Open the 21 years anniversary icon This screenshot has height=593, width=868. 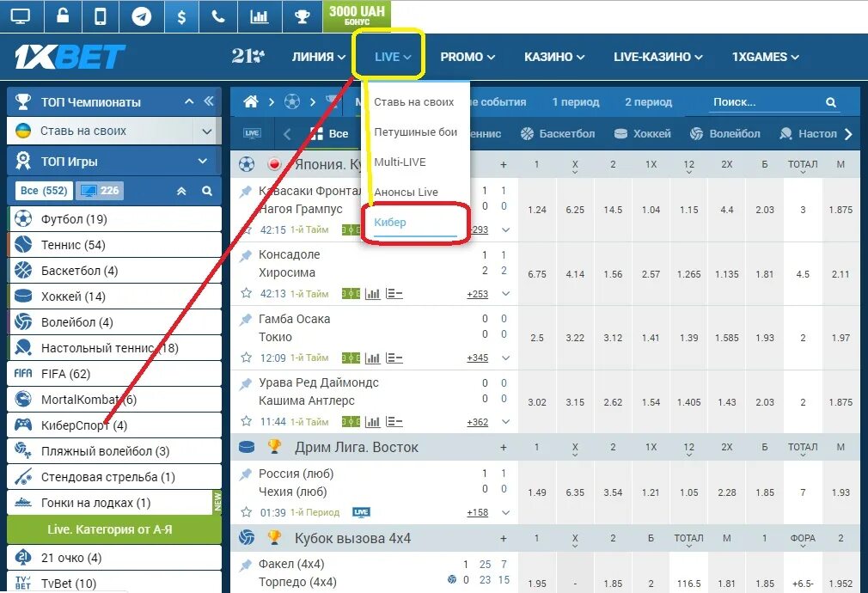(x=248, y=56)
